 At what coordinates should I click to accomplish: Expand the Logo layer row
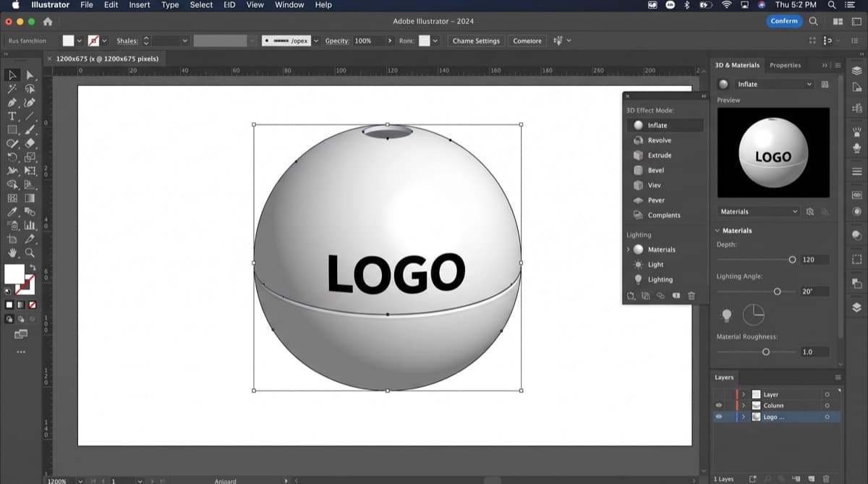[744, 417]
